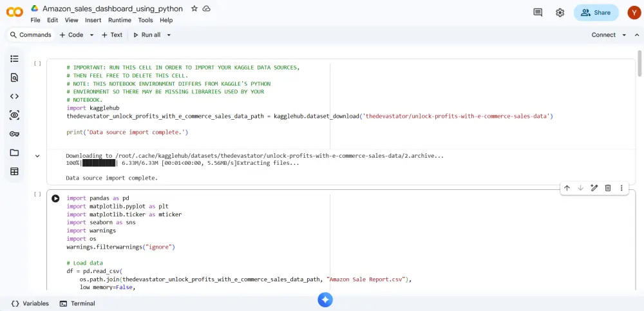This screenshot has width=644, height=311.
Task: Click the cloud saved status icon
Action: pyautogui.click(x=207, y=8)
